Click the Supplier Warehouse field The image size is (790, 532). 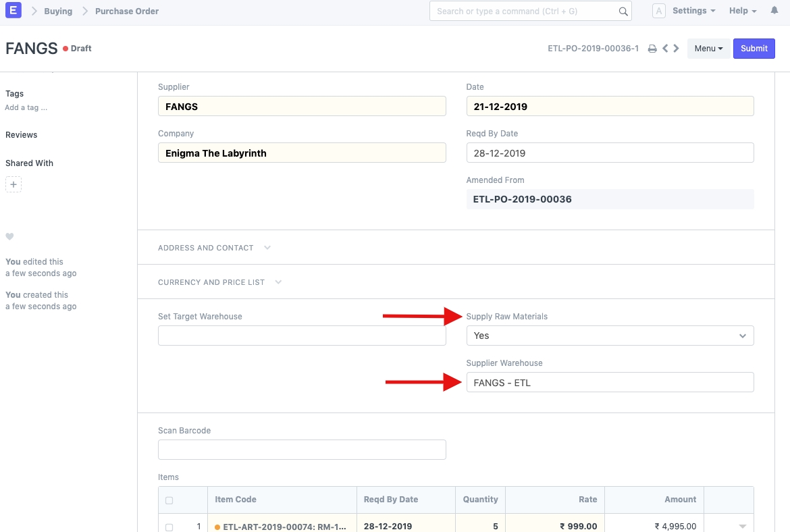point(609,383)
